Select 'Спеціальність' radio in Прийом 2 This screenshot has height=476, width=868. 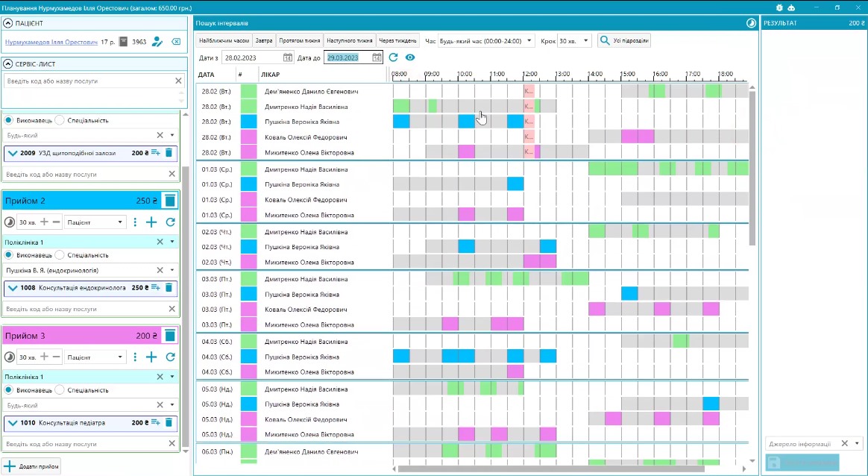(60, 255)
